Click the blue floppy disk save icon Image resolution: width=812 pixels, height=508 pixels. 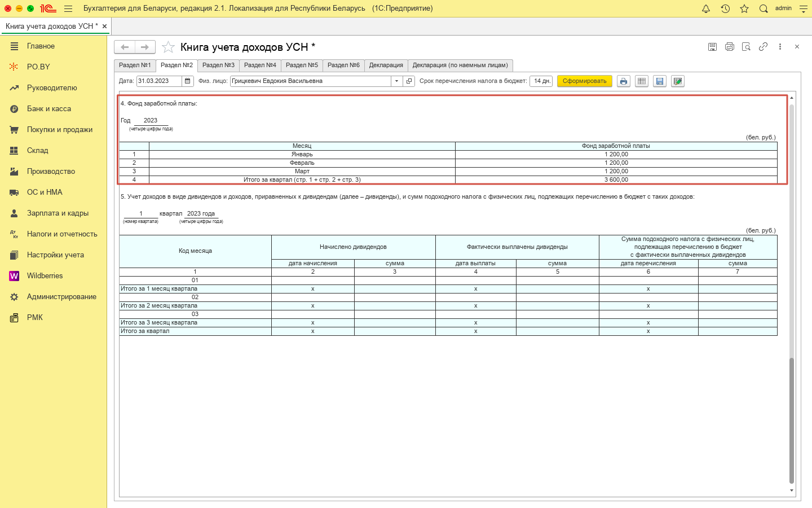[x=659, y=81]
